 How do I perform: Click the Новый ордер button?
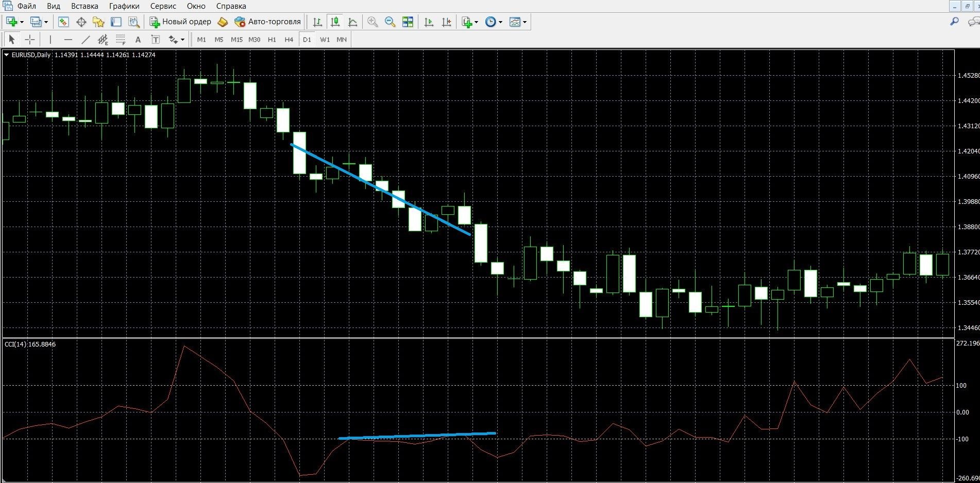[180, 22]
